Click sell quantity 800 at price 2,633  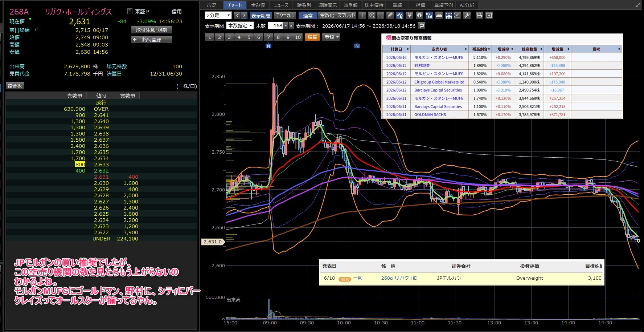pos(80,165)
